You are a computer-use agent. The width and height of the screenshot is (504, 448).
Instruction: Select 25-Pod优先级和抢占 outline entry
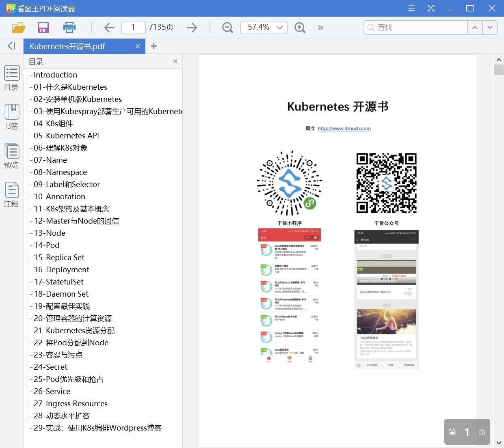coord(69,379)
